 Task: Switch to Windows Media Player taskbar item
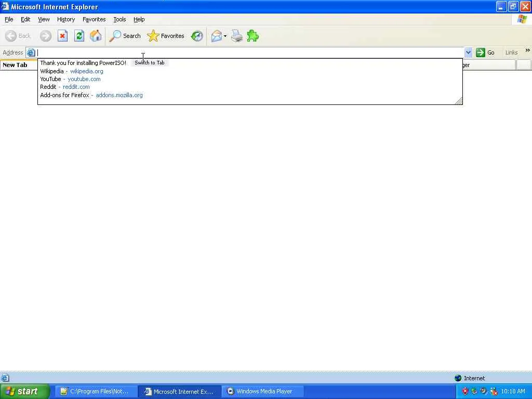pos(263,391)
